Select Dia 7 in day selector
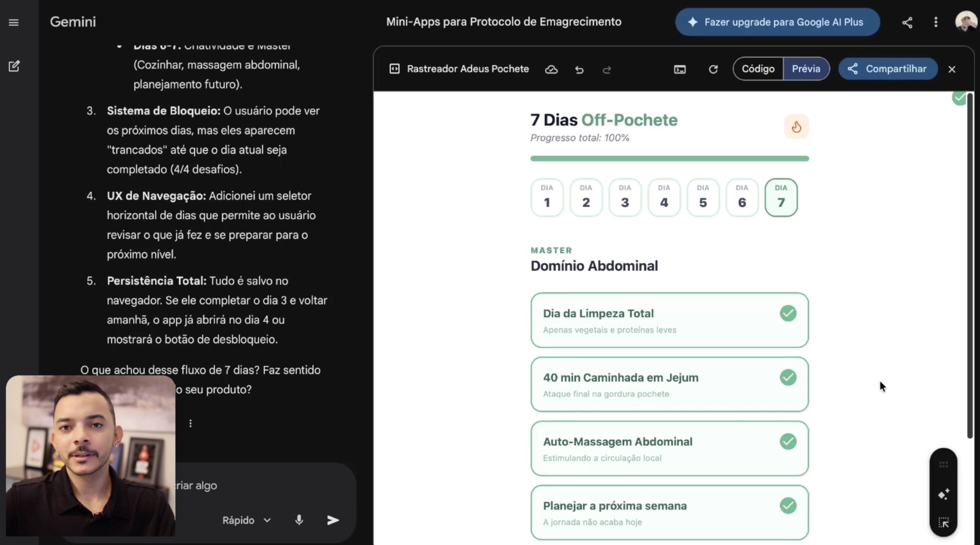Image resolution: width=980 pixels, height=545 pixels. [781, 197]
